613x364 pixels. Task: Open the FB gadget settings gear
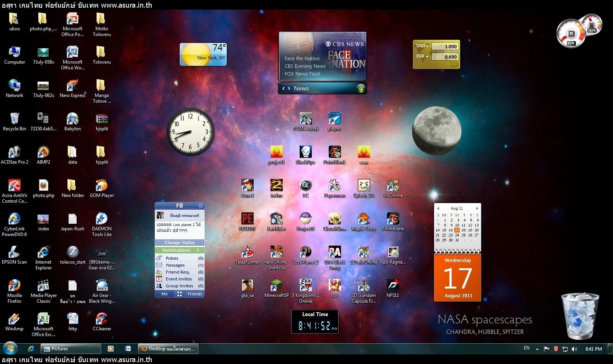point(200,206)
